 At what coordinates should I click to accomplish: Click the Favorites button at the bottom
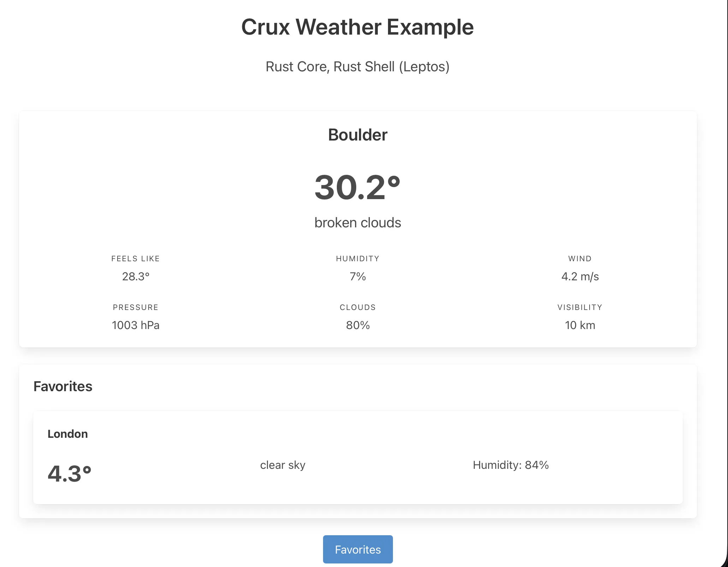[x=357, y=549]
